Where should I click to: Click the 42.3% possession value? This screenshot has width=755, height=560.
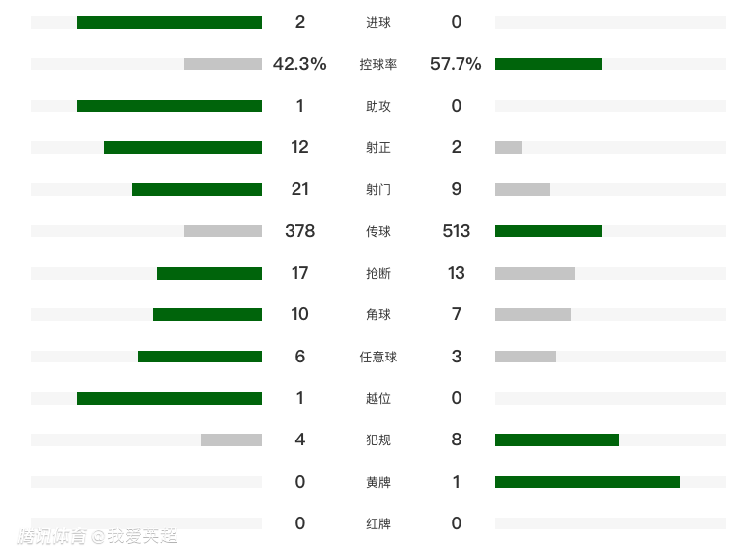point(299,64)
